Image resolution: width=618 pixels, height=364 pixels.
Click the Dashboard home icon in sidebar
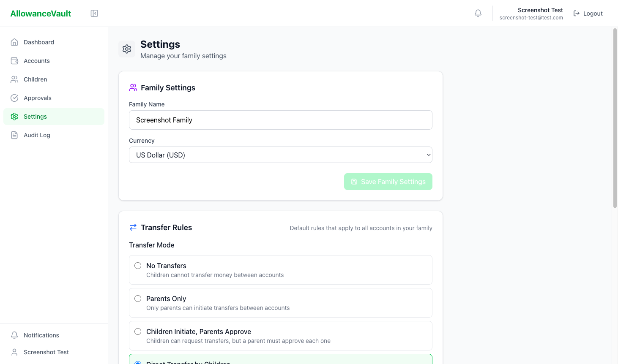coord(14,42)
